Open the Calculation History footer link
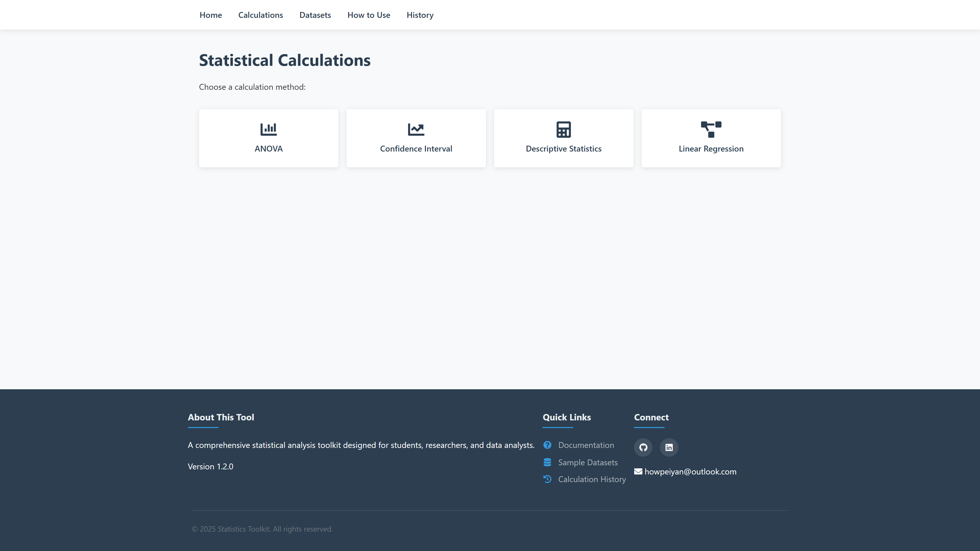Viewport: 980px width, 551px height. pos(592,479)
